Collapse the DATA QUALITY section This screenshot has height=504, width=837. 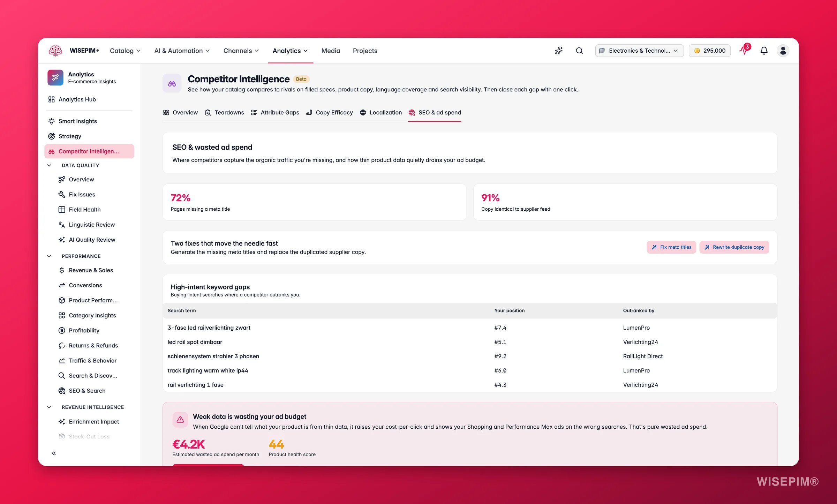pyautogui.click(x=49, y=165)
